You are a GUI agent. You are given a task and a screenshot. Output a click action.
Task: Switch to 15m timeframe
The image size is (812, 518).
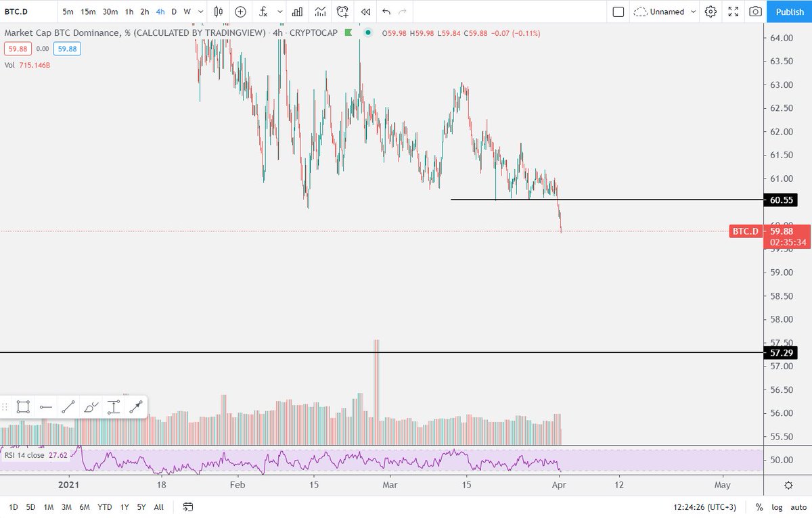[x=88, y=11]
